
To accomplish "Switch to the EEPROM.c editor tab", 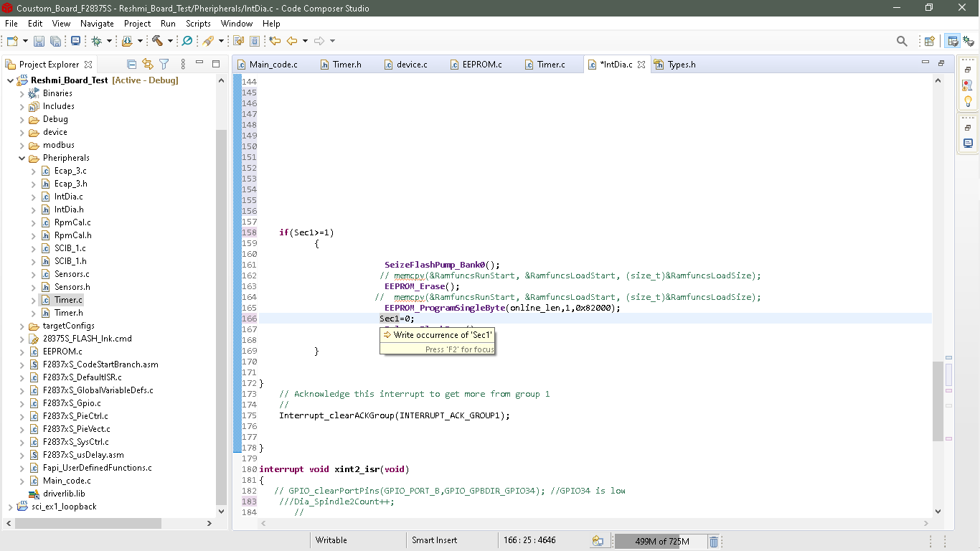I will coord(481,65).
